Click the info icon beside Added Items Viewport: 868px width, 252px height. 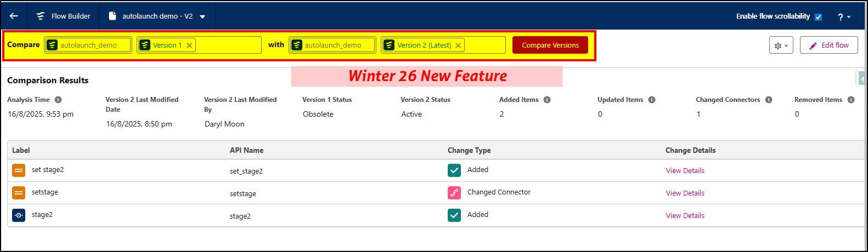point(547,100)
